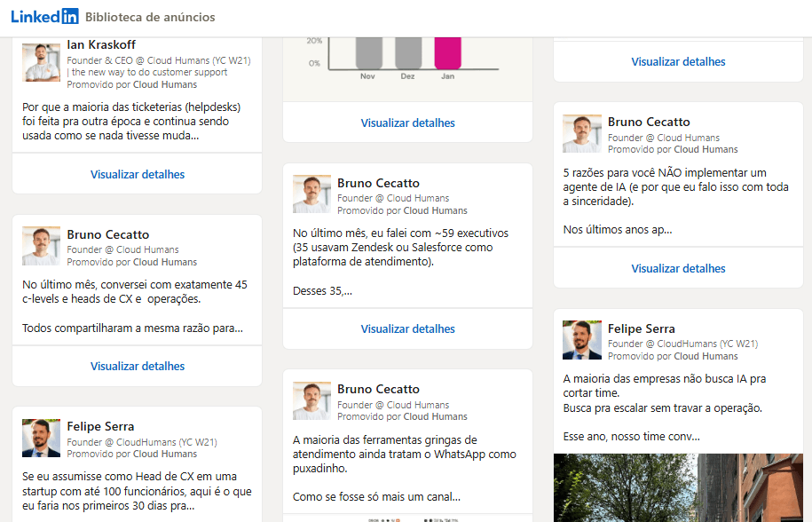Screen dimensions: 812x522
Task: Open Ian Kraskoff's profile photo
Action: [x=41, y=62]
